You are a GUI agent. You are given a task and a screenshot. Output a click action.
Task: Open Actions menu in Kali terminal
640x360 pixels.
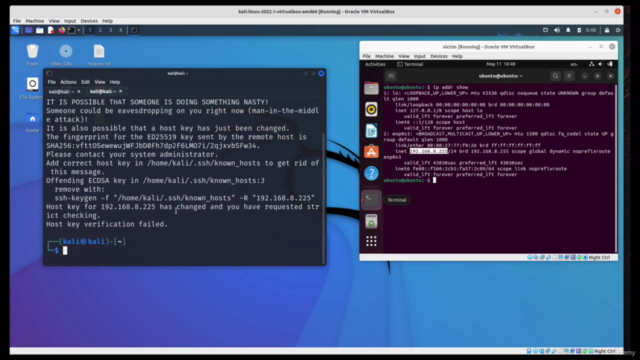point(68,82)
